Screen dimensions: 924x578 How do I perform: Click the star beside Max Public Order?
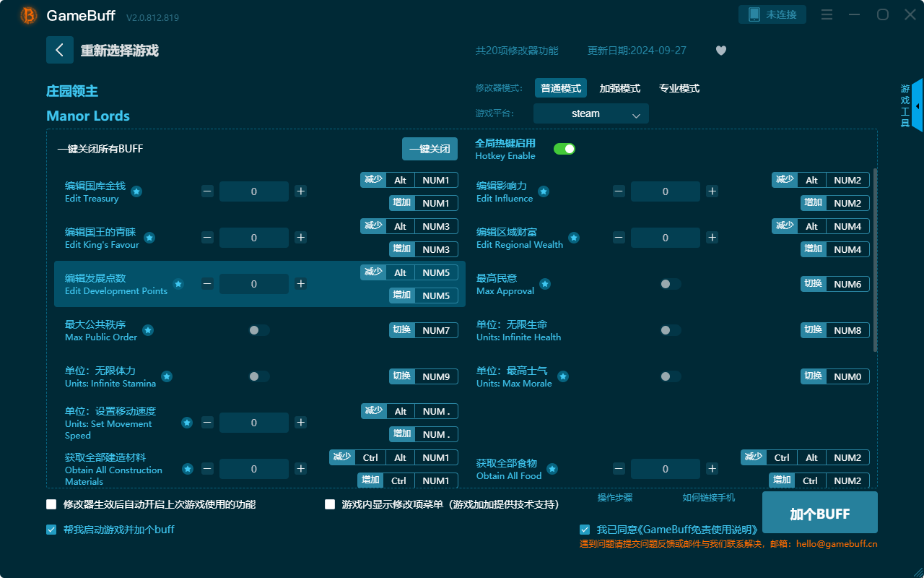[148, 330]
